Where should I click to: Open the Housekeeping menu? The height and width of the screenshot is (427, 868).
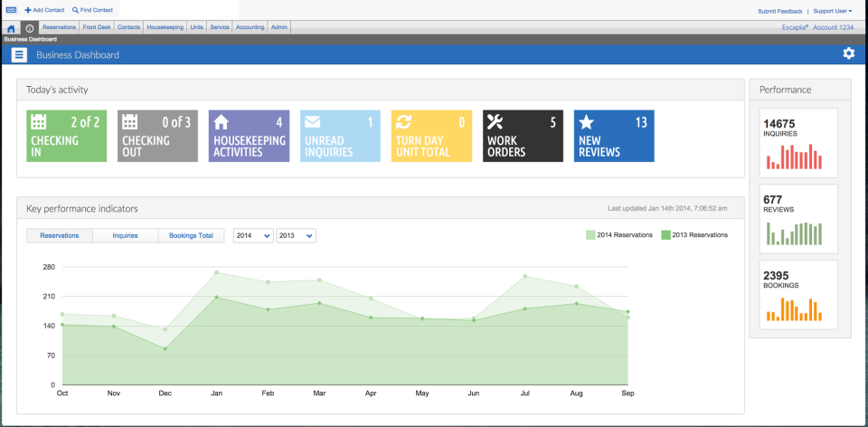165,27
